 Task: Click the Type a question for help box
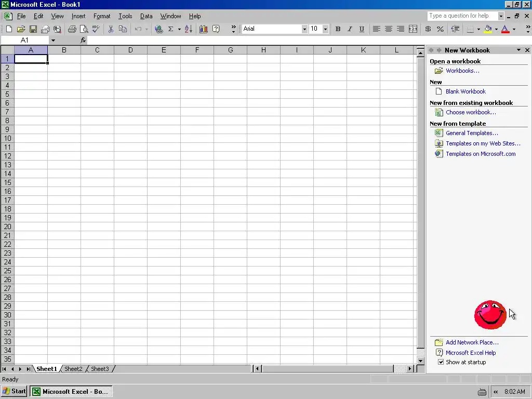coord(463,16)
